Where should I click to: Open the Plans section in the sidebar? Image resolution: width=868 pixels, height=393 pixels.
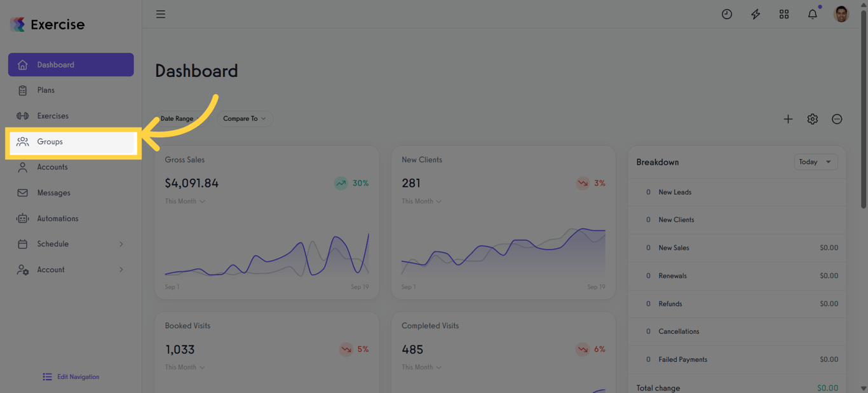pos(44,90)
